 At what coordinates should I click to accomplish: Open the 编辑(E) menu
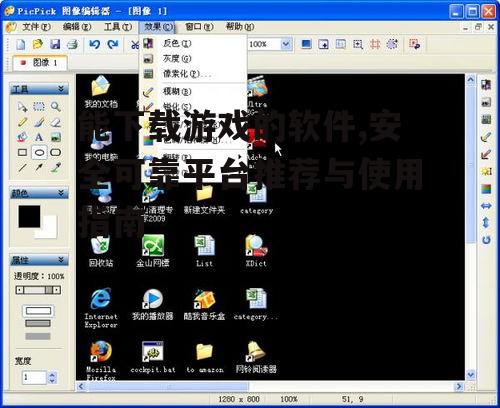pos(77,27)
